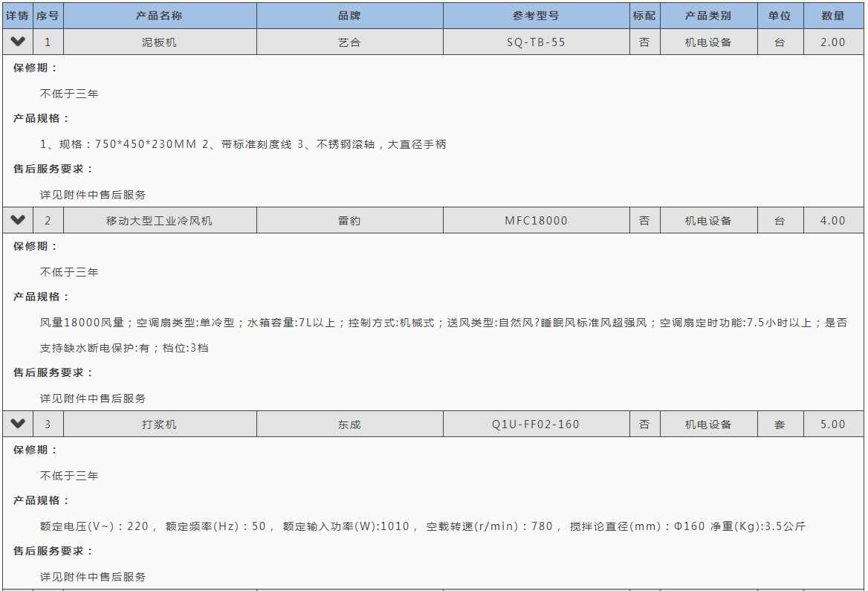Click the 序号 column header
Image resolution: width=868 pixels, height=591 pixels.
coord(48,16)
